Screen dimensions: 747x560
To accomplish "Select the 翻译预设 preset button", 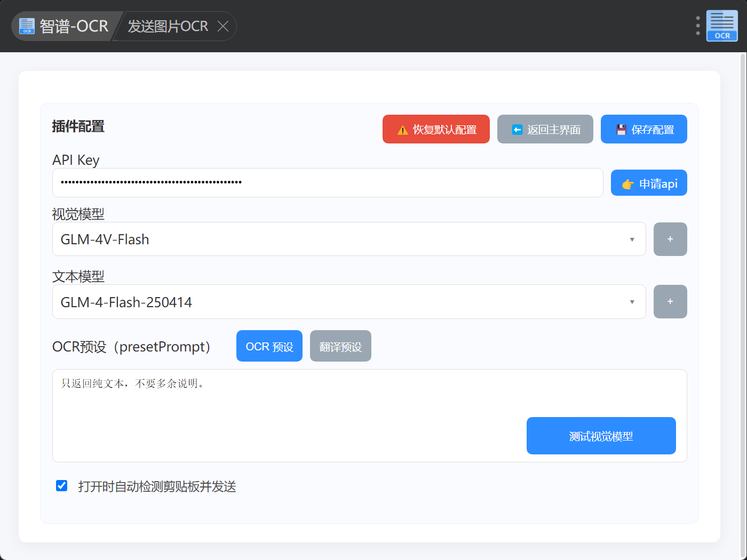I will click(x=340, y=347).
